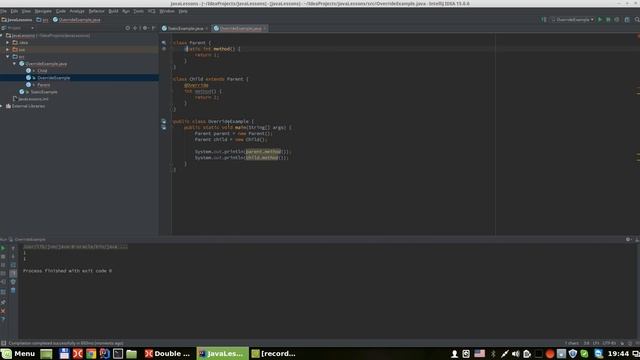
Task: Open the Refactor menu
Action: 96,11
